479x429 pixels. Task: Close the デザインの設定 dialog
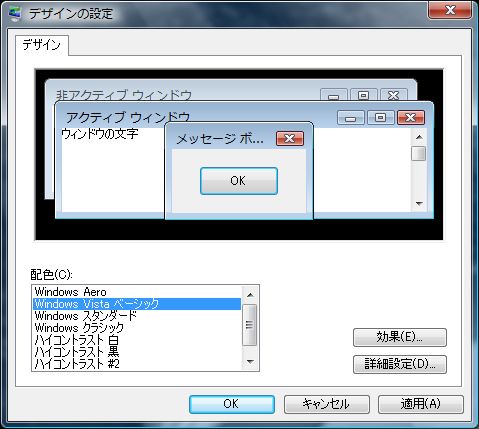coord(450,10)
